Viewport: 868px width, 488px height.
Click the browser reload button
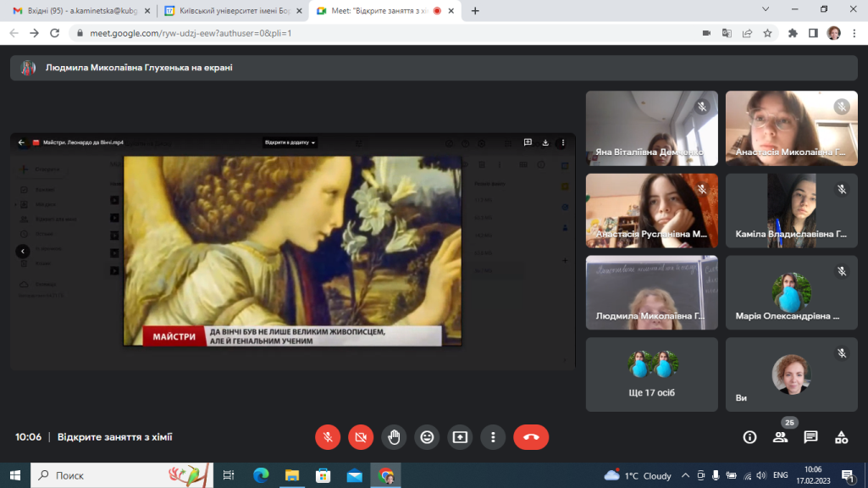tap(55, 33)
